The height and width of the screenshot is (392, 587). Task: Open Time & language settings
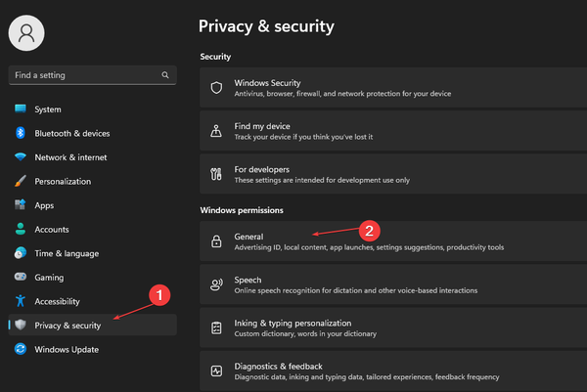(x=64, y=253)
